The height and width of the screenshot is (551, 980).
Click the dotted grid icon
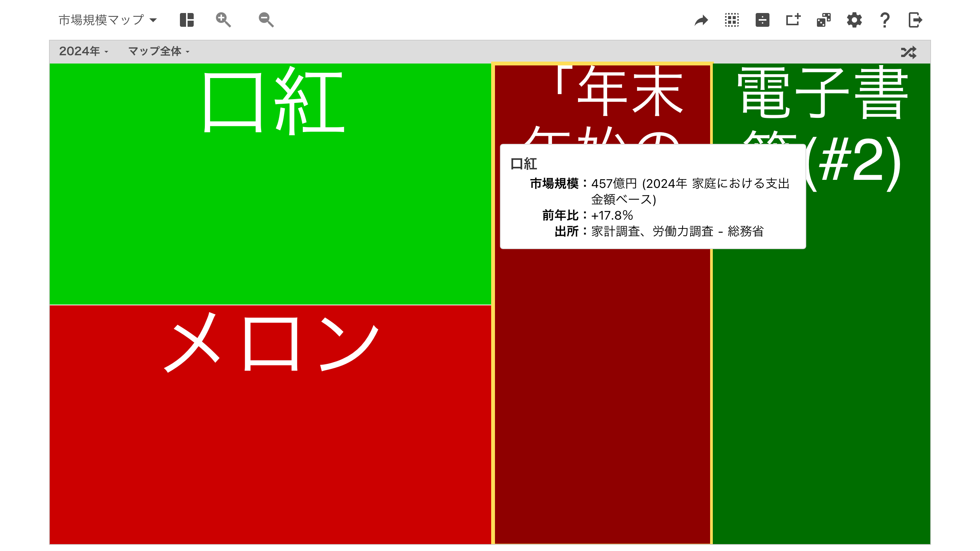coord(732,20)
